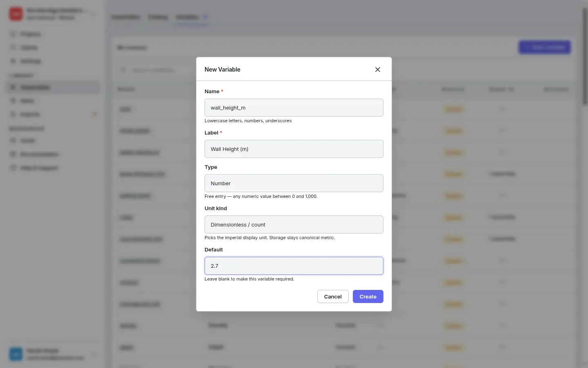Edit the Name field wall_height_m
588x368 pixels.
pyautogui.click(x=294, y=108)
